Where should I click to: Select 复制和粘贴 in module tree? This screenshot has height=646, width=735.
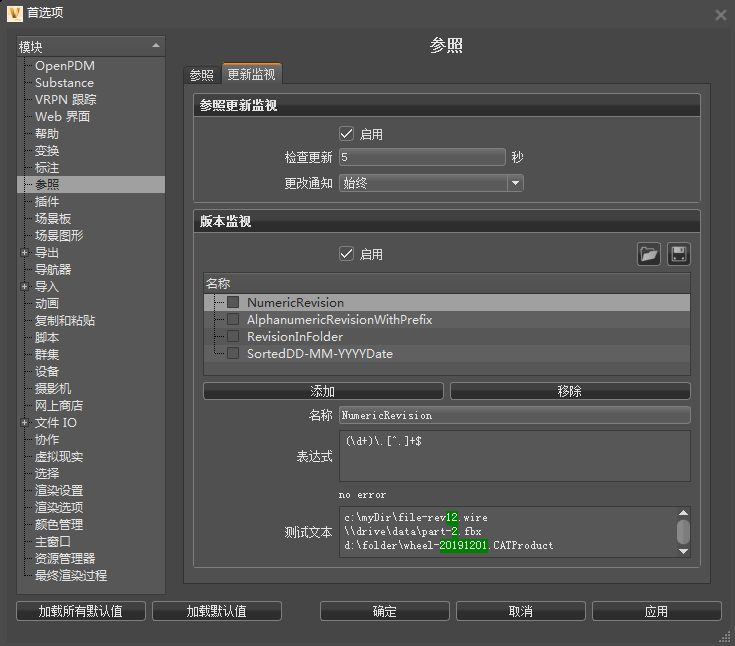[65, 320]
